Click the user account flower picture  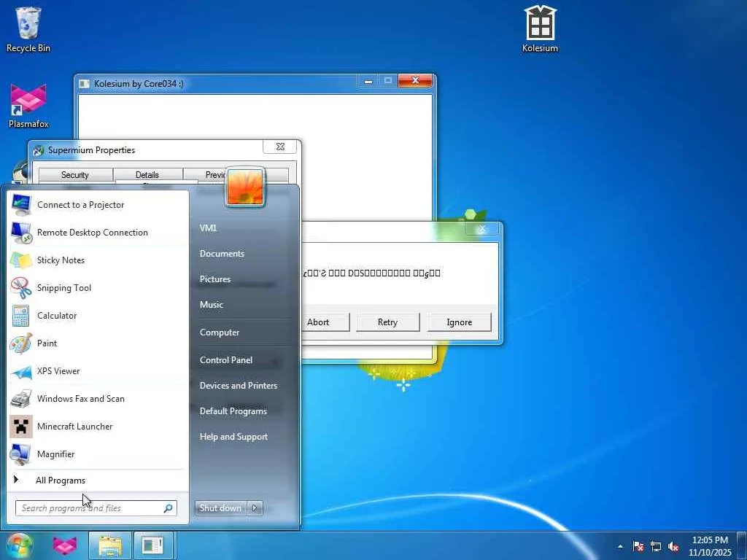(245, 187)
